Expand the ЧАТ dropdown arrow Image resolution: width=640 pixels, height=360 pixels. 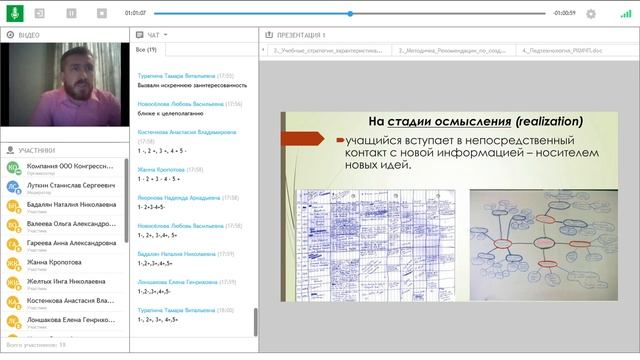point(166,35)
